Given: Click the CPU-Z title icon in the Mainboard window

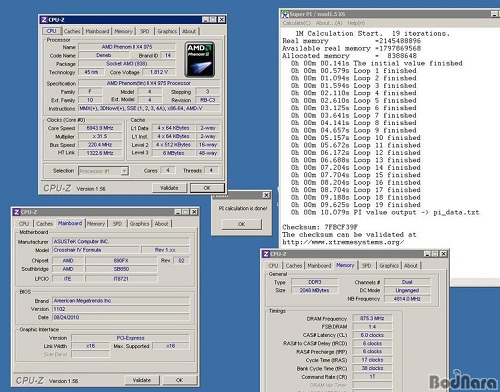Looking at the screenshot, I should click(x=16, y=212).
